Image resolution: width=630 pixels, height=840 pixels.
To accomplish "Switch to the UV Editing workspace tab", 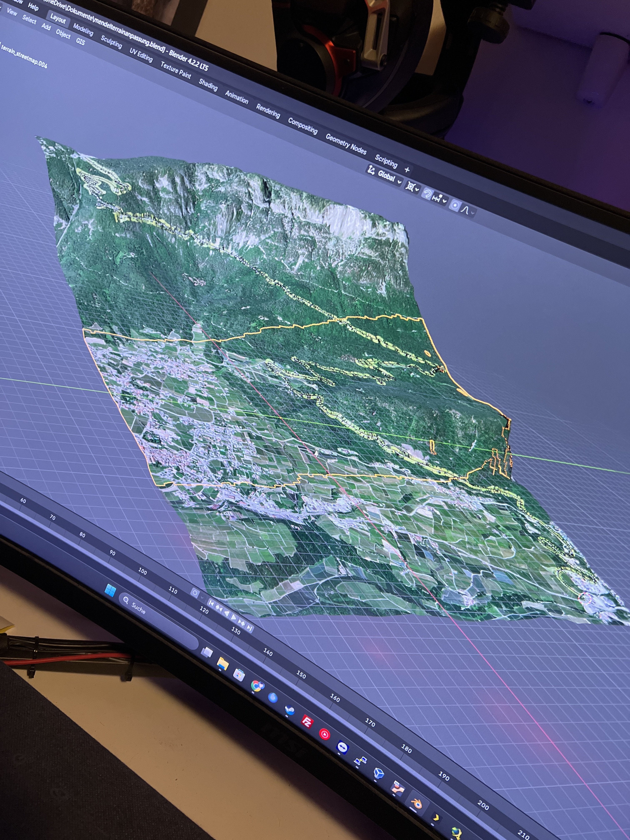I will [141, 55].
